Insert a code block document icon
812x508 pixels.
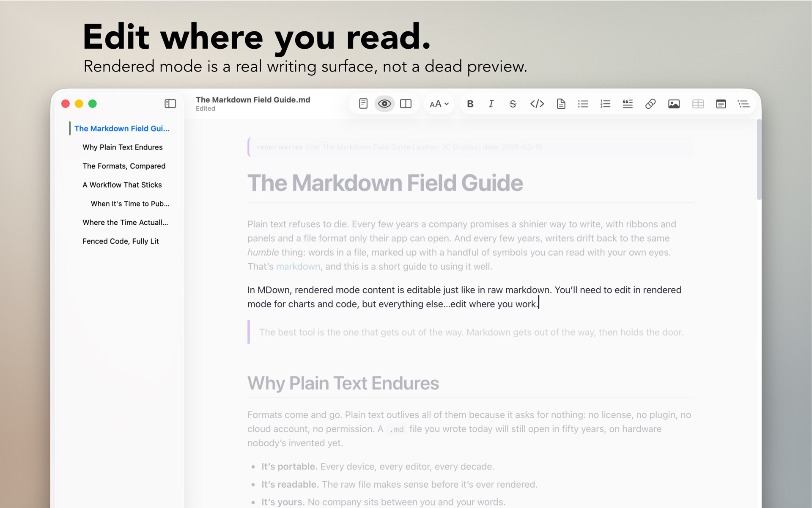tap(561, 104)
